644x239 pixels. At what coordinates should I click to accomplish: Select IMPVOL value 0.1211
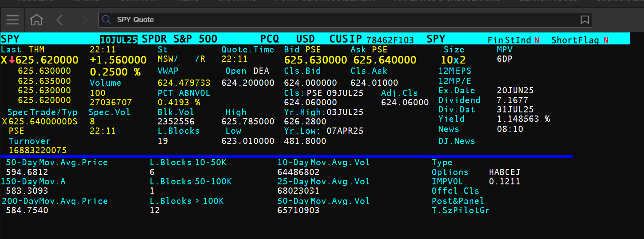pos(505,182)
